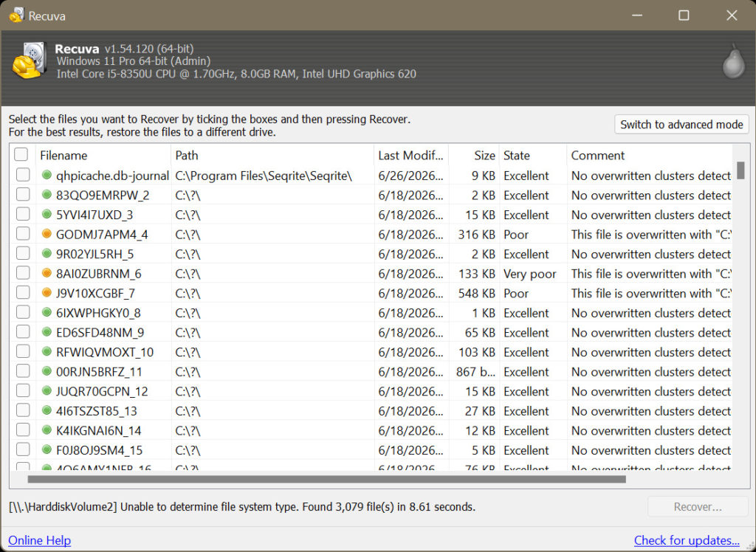
Task: Open the Online Help link
Action: [x=40, y=540]
